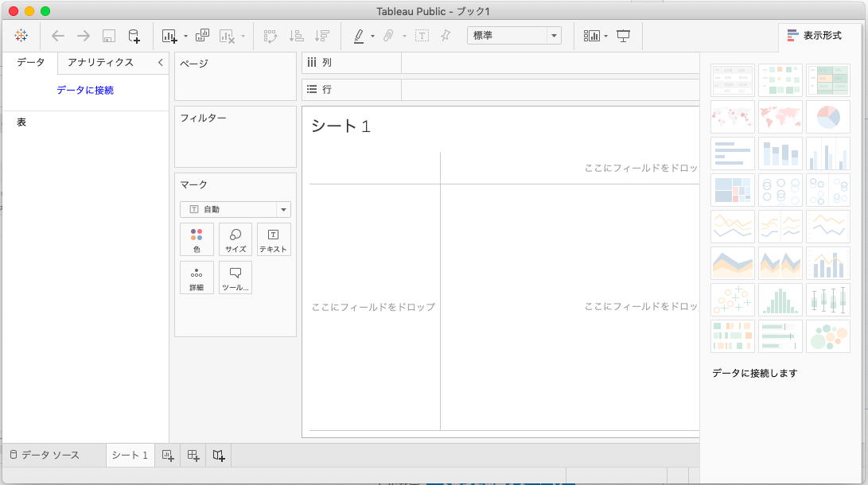Select the packed bubbles chart thumbnail
Screen dimensions: 868x485
tap(828, 336)
